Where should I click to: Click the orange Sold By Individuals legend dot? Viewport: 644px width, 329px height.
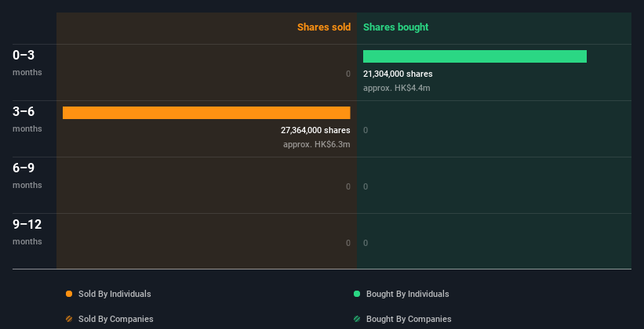click(69, 294)
